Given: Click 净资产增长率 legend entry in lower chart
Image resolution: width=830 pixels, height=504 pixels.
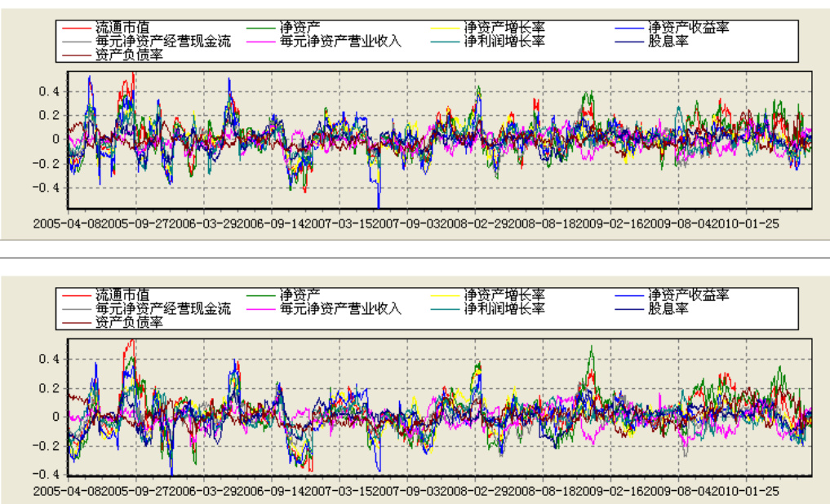Looking at the screenshot, I should pyautogui.click(x=504, y=295).
